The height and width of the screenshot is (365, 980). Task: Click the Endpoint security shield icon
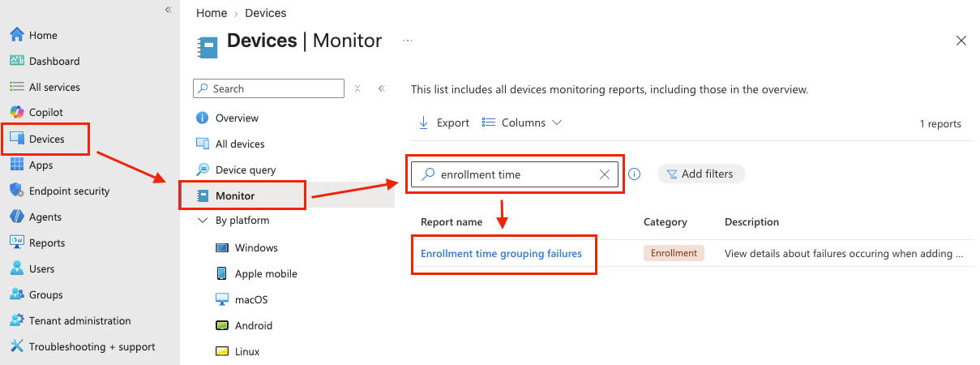click(x=16, y=191)
